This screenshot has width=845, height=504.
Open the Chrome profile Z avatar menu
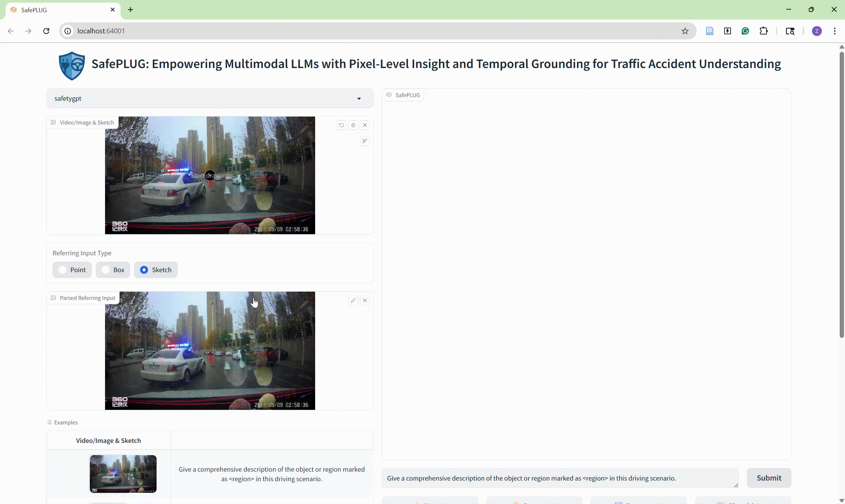(817, 31)
